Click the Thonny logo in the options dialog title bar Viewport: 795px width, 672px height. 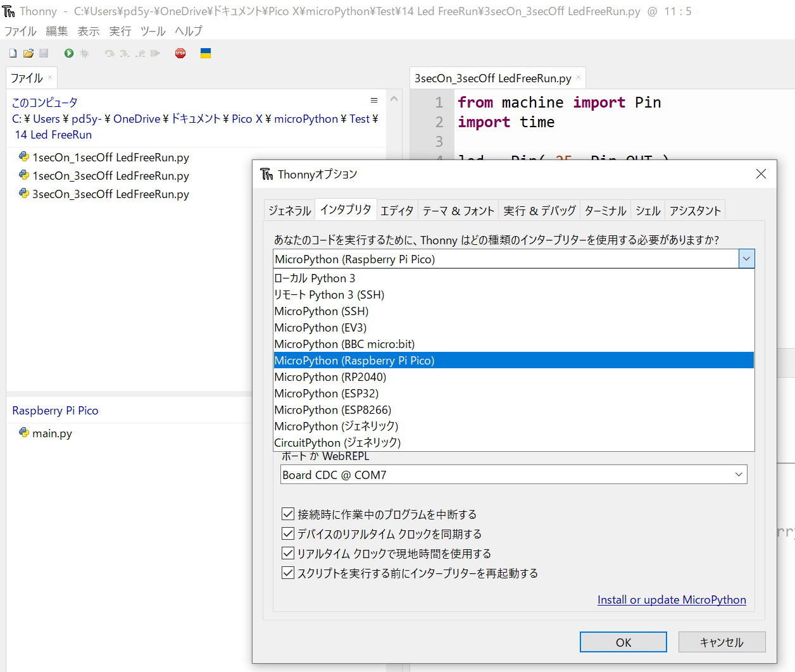(x=266, y=174)
